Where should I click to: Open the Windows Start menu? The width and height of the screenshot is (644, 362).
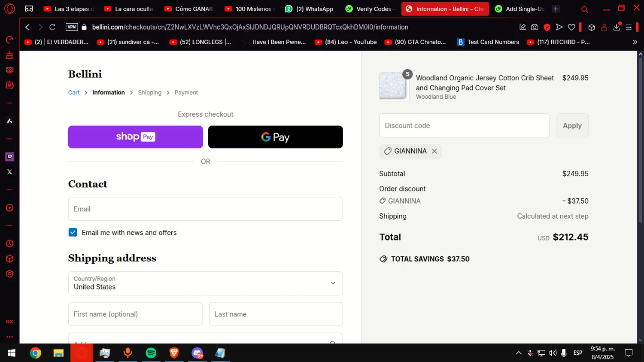click(x=12, y=353)
